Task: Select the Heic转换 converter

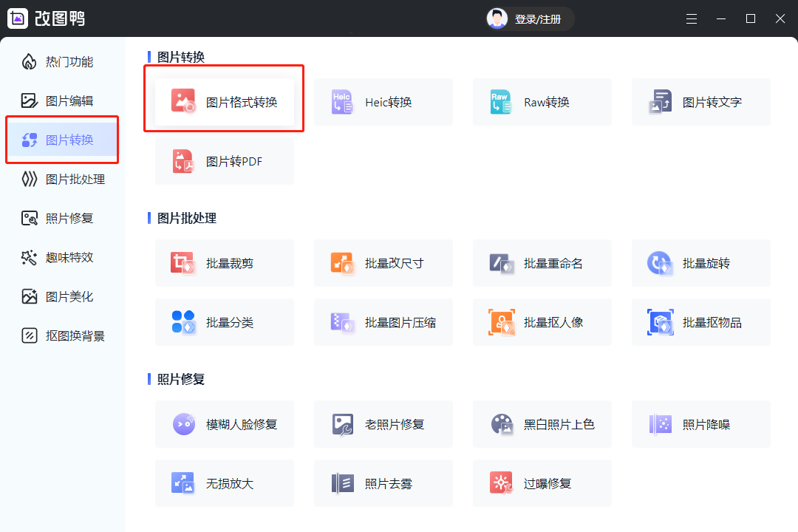Action: (x=383, y=102)
